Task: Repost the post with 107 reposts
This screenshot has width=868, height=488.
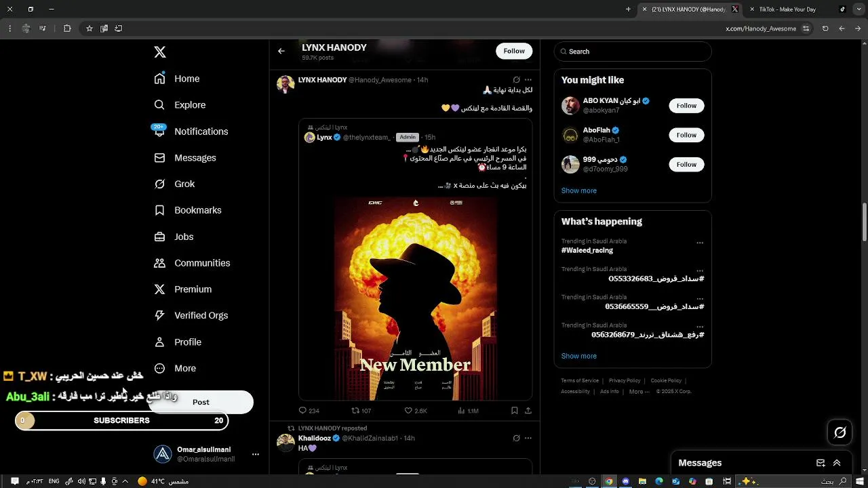Action: [361, 411]
